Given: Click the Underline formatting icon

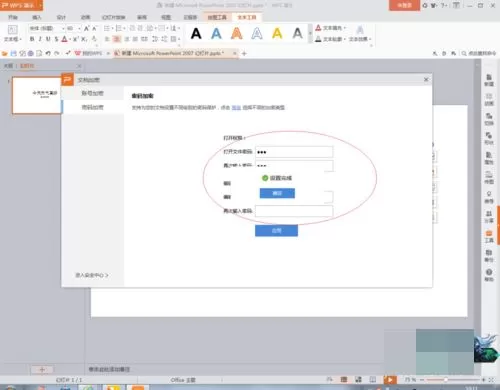Looking at the screenshot, I should coord(48,39).
